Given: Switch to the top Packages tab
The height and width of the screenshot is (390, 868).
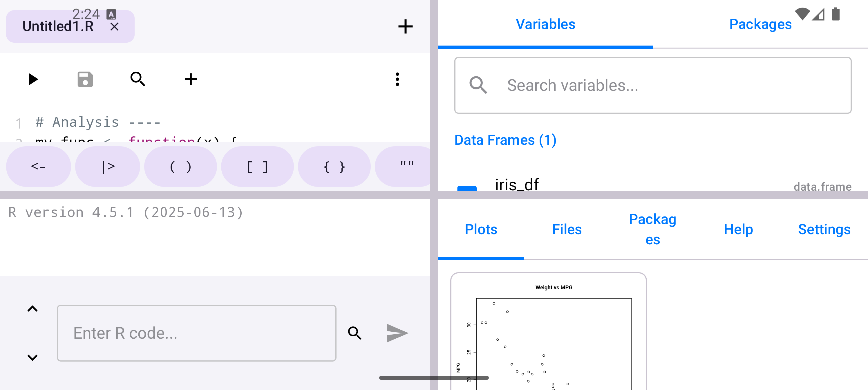Looking at the screenshot, I should pyautogui.click(x=760, y=24).
